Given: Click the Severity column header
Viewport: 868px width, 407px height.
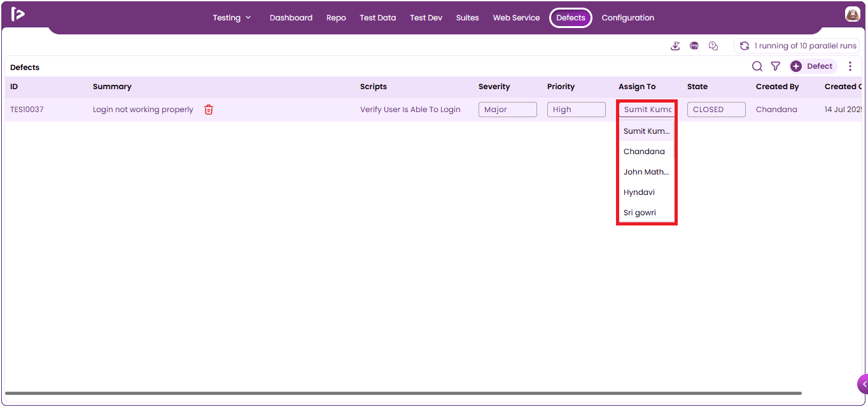Looking at the screenshot, I should tap(494, 87).
